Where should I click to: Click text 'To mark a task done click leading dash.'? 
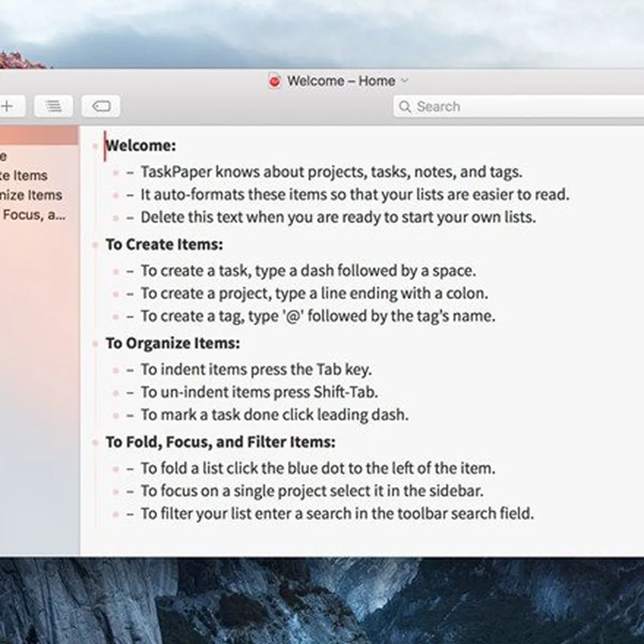tap(275, 414)
